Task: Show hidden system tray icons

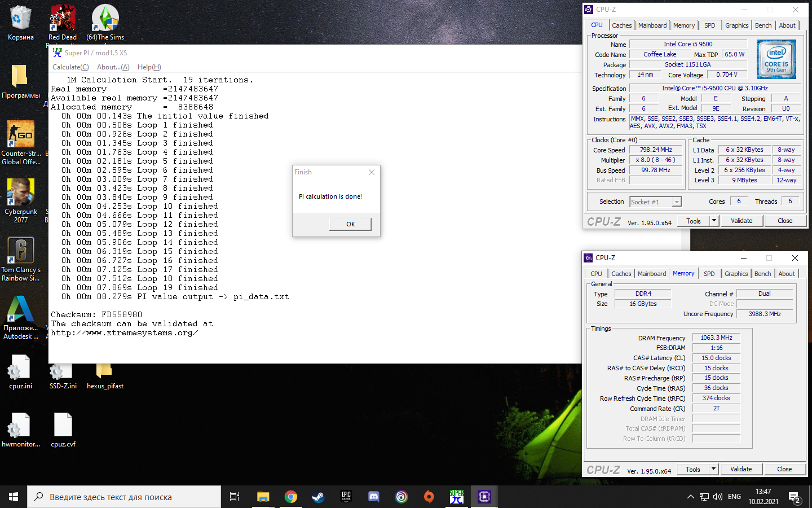Action: [690, 497]
